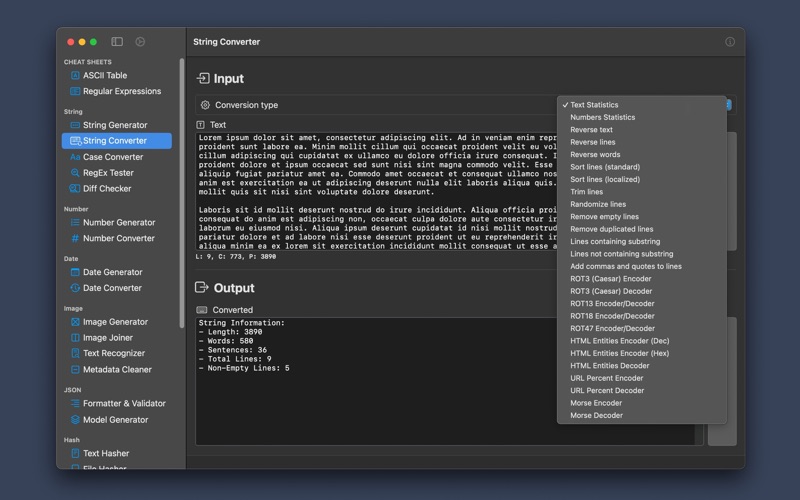800x500 pixels.
Task: Select Trim lines option
Action: 642,192
